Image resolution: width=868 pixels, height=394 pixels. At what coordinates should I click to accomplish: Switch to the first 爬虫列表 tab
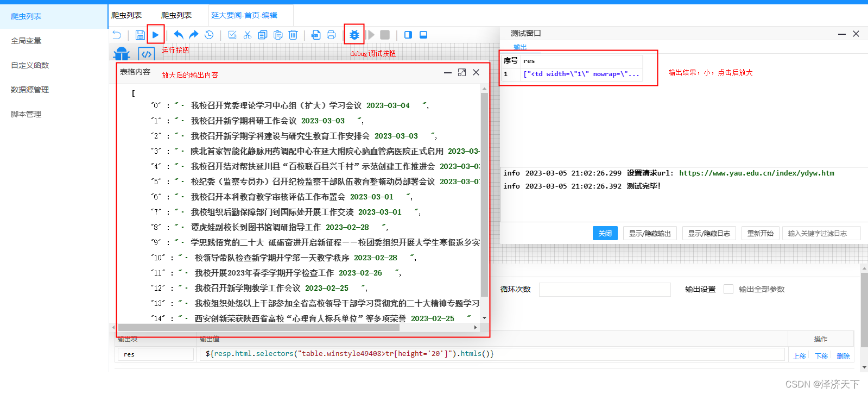point(127,15)
